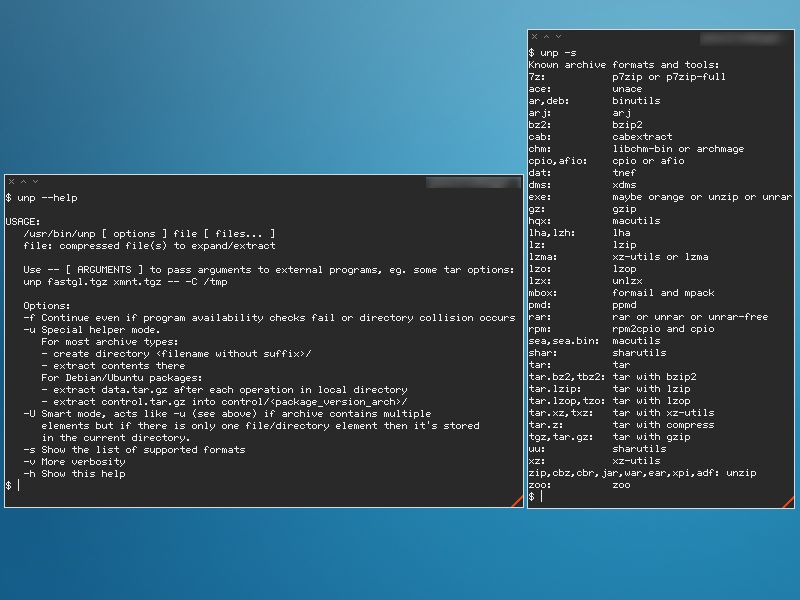The image size is (800, 600).
Task: Click the down-arrow button on the unp --help terminal
Action: coord(35,182)
